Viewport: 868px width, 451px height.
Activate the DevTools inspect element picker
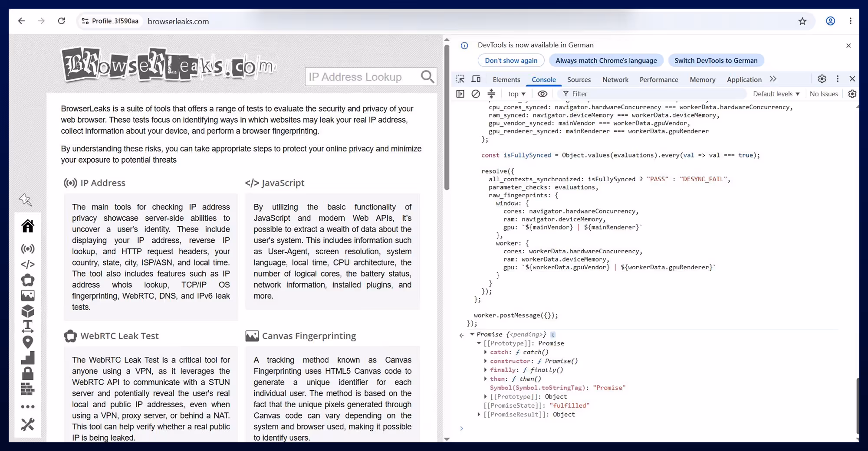coord(460,79)
